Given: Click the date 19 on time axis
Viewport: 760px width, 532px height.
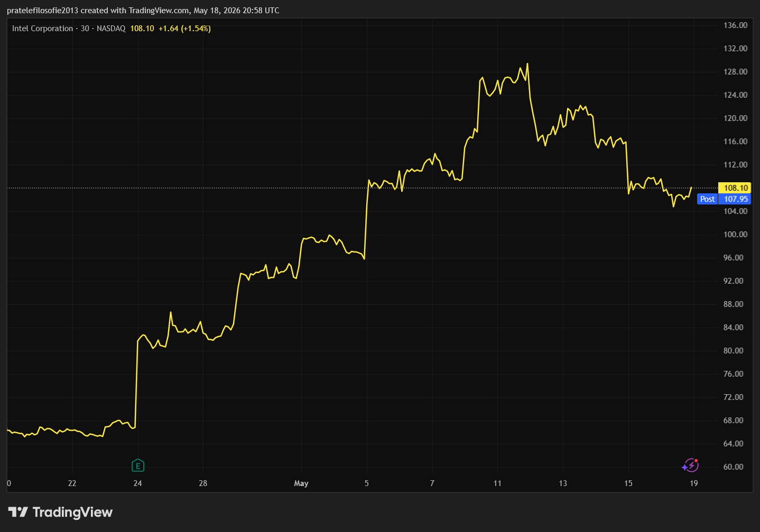Looking at the screenshot, I should (x=694, y=483).
